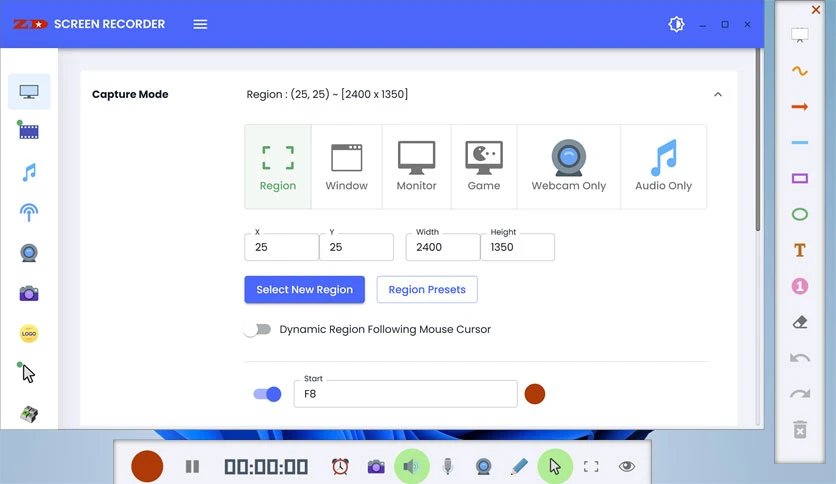Click the pause recording button
Image resolution: width=836 pixels, height=484 pixels.
(x=192, y=466)
